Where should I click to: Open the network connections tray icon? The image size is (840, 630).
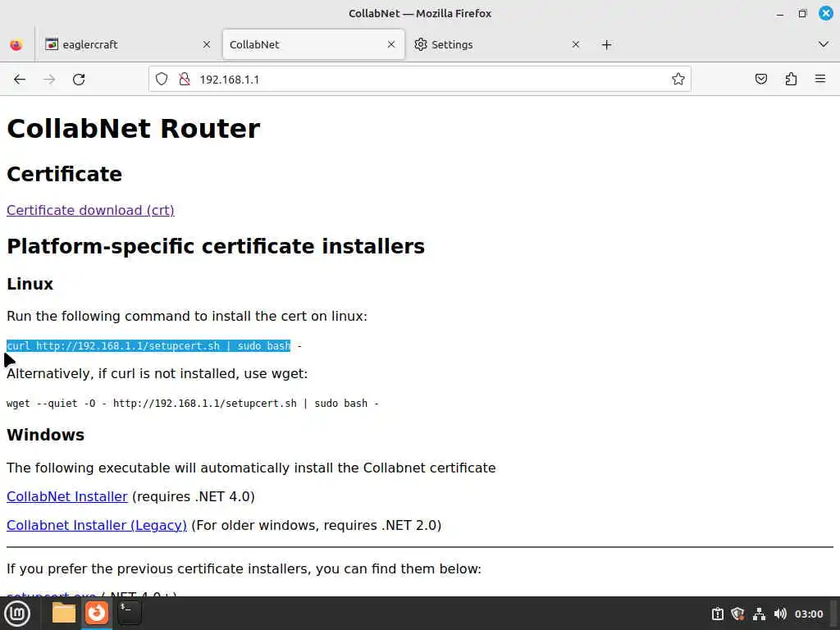[759, 614]
